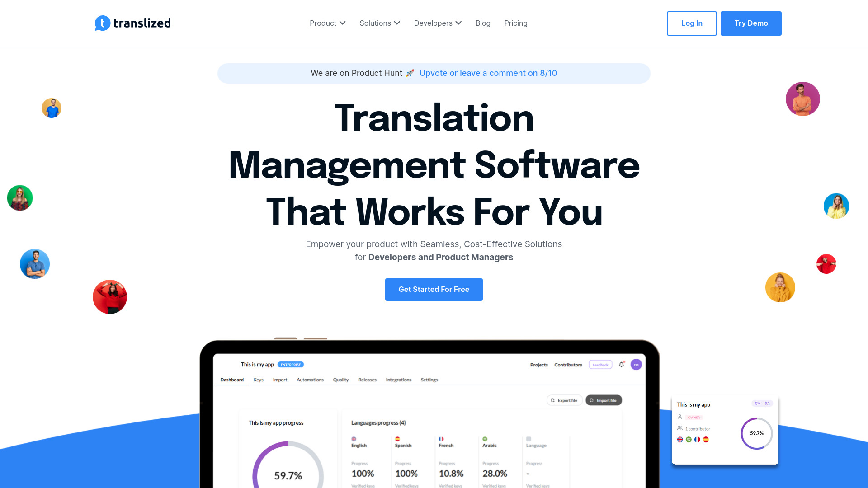Click the Blog menu item
This screenshot has height=488, width=868.
483,23
